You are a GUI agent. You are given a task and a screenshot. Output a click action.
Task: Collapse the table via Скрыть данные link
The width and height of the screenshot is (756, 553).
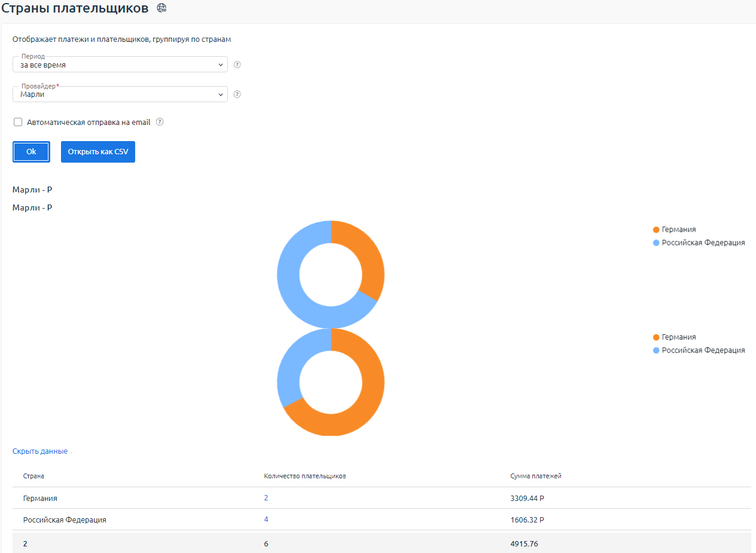tap(40, 451)
